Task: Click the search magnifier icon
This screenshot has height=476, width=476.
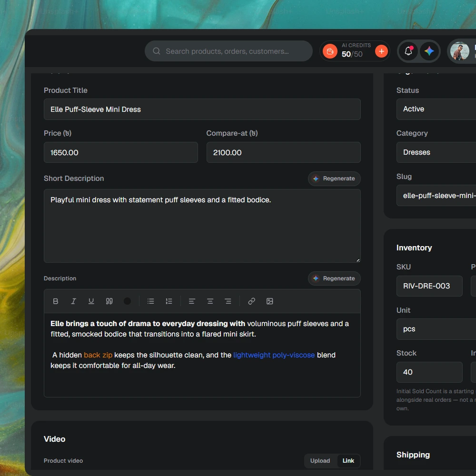Action: (157, 51)
